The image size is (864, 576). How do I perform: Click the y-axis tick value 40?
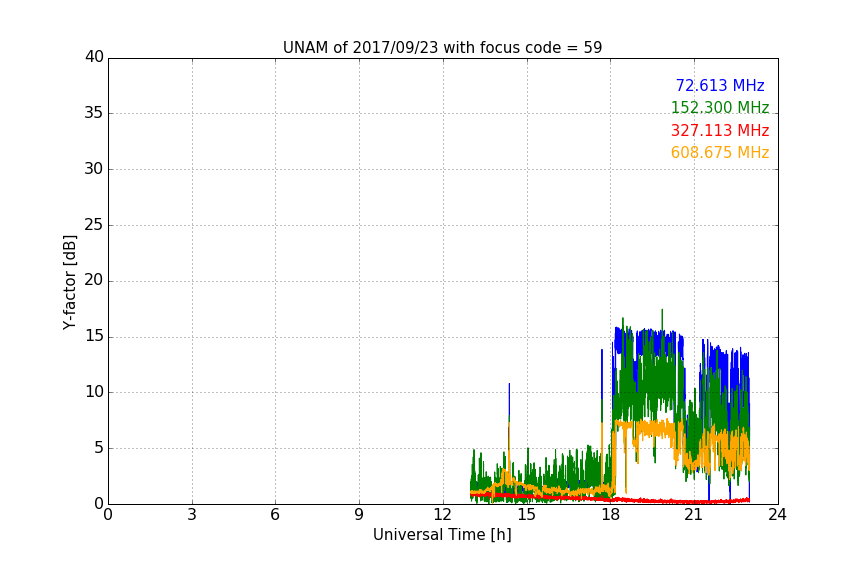pos(94,57)
